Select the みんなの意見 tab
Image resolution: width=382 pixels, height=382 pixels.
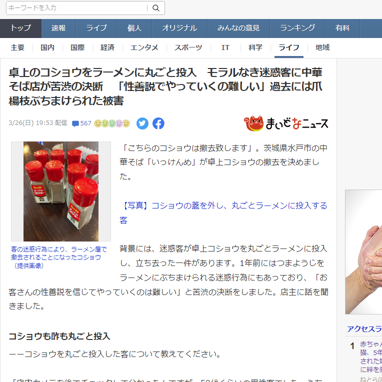(238, 28)
